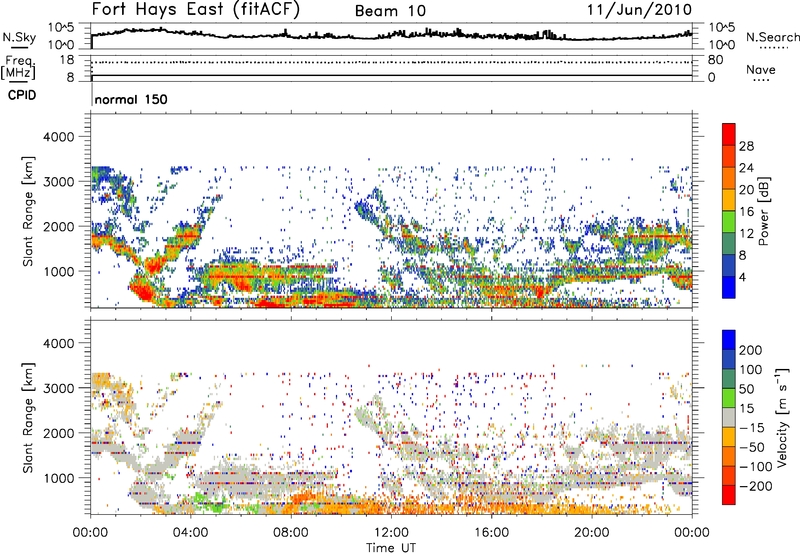Viewport: 800px width, 554px height.
Task: Click '4000' on the power panel range axis
Action: click(x=59, y=137)
